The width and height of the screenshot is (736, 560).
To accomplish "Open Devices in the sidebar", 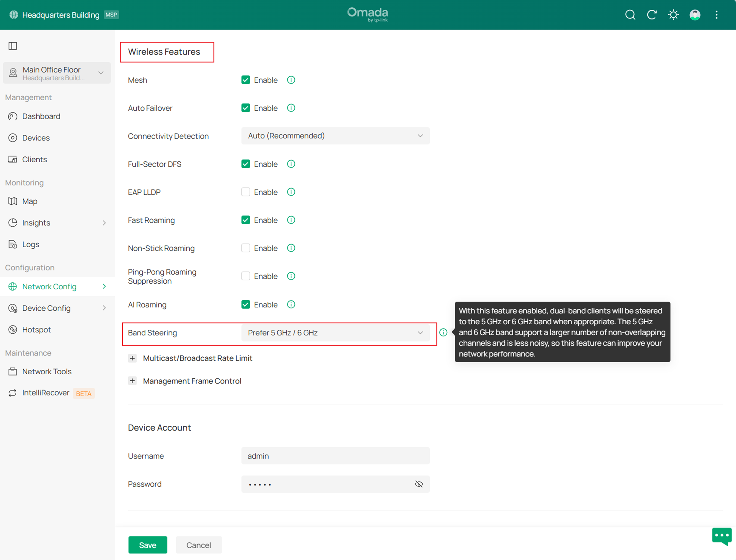I will pyautogui.click(x=36, y=138).
